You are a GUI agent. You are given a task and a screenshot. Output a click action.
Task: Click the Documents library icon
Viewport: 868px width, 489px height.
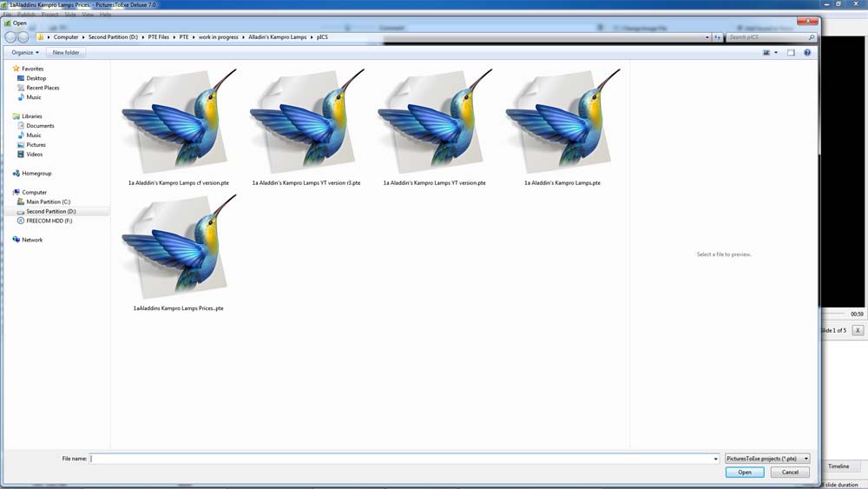tap(21, 126)
